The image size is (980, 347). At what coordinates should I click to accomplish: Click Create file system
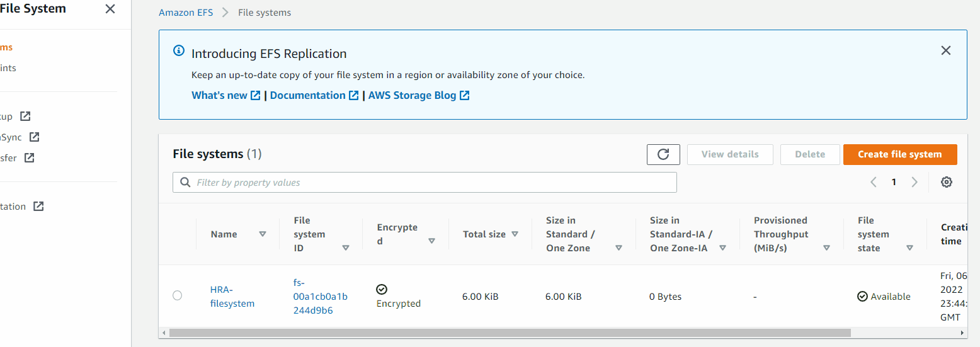[x=900, y=154]
